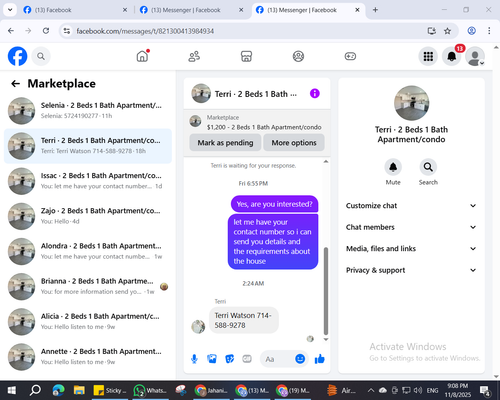Viewport: 500px width, 400px height.
Task: Click the Yes, are you interested? message
Action: coord(274,204)
